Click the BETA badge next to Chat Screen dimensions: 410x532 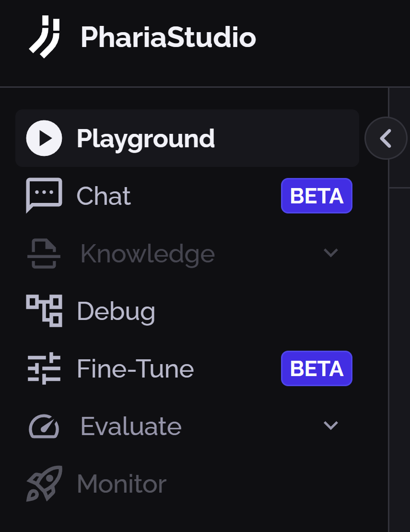316,195
